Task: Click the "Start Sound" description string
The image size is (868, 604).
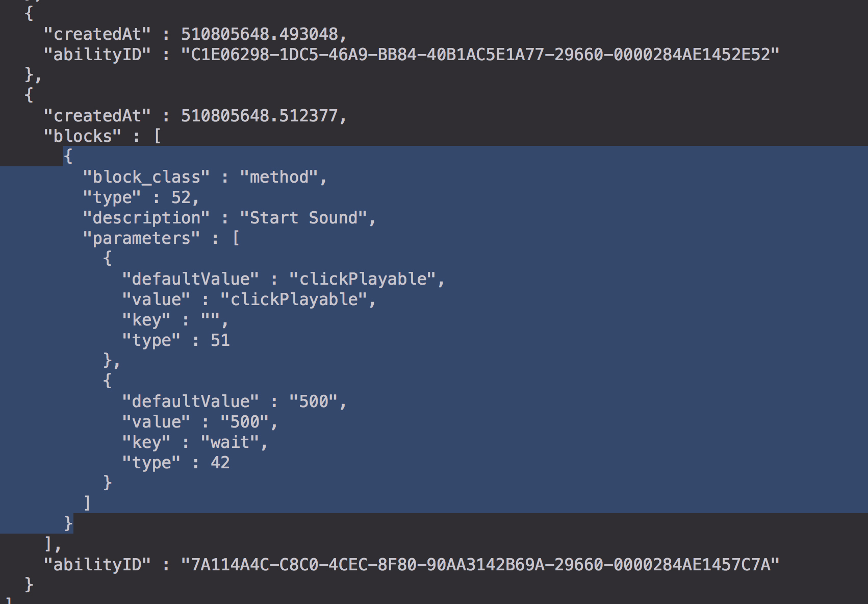Action: [303, 218]
